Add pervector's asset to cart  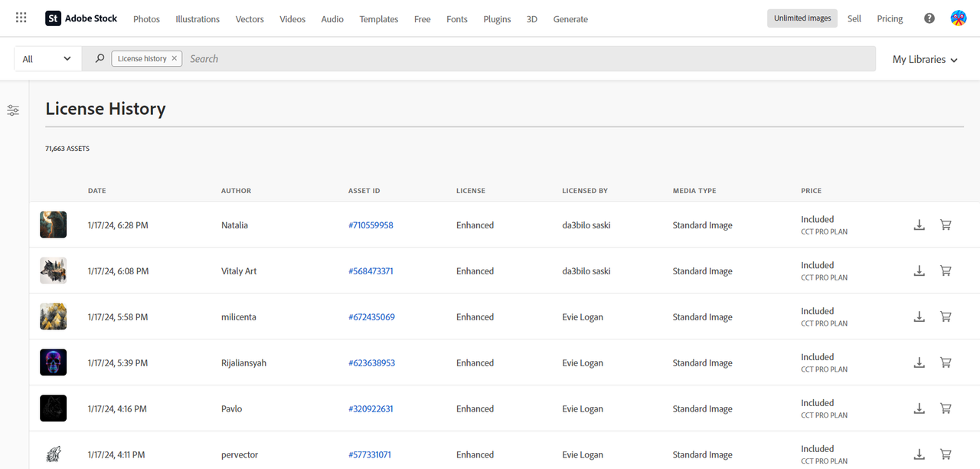(946, 455)
